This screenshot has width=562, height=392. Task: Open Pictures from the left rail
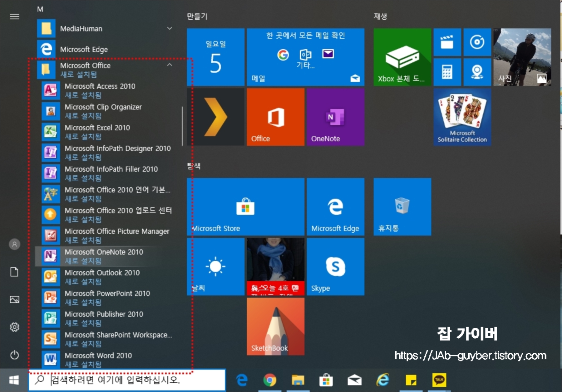14,299
